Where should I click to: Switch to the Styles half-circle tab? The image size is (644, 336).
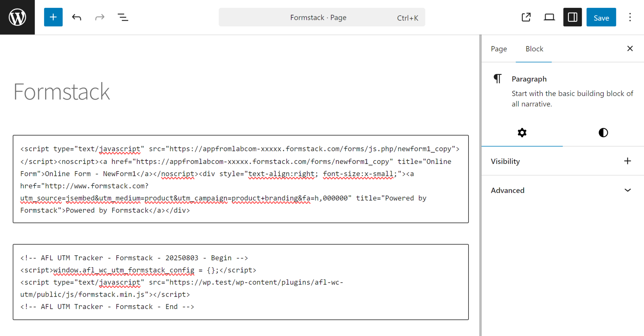point(603,132)
